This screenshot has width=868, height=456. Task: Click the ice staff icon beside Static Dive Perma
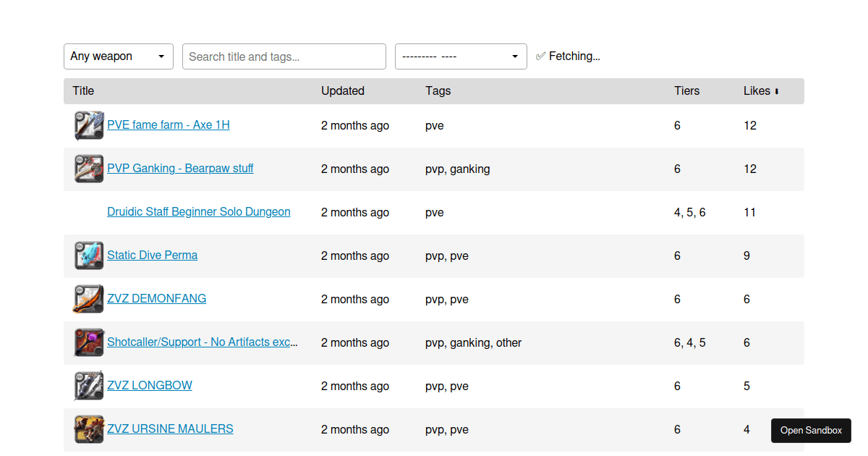coord(89,256)
